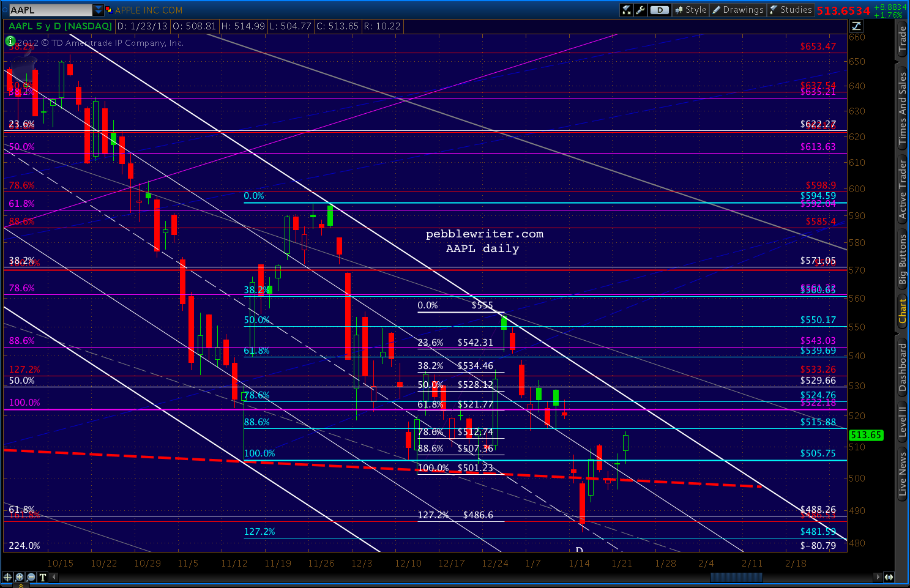Toggle the log scale curve icon

coord(856,26)
